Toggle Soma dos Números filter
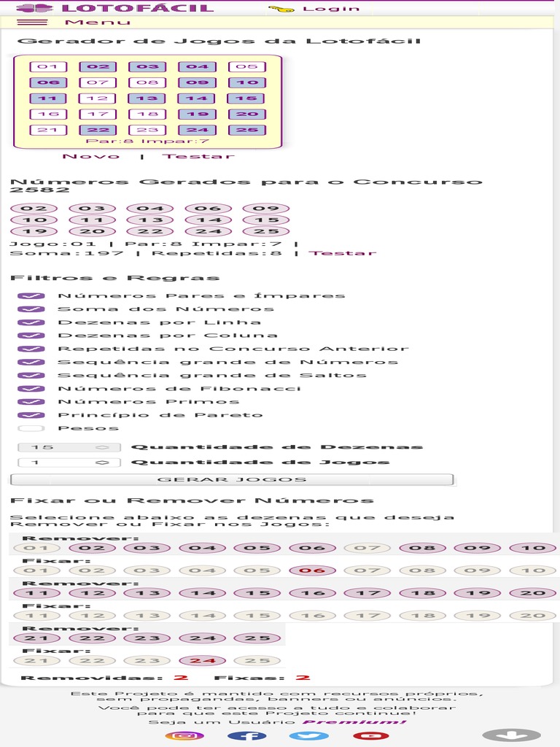 tap(31, 309)
